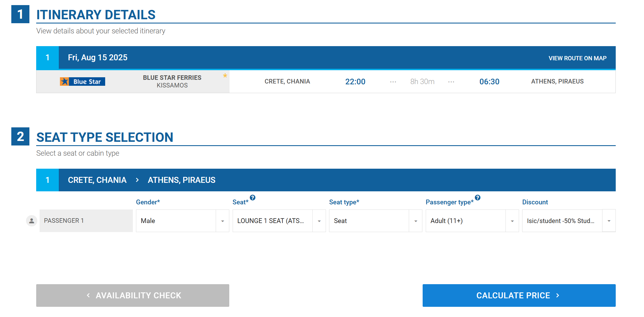
Task: Click the 22:00 departure time
Action: 355,82
